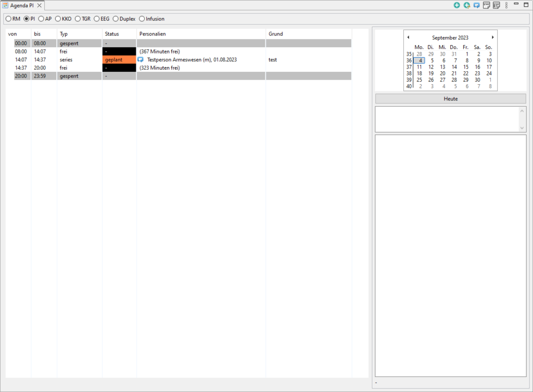The image size is (533, 392).
Task: Go to previous month in calendar
Action: (408, 37)
